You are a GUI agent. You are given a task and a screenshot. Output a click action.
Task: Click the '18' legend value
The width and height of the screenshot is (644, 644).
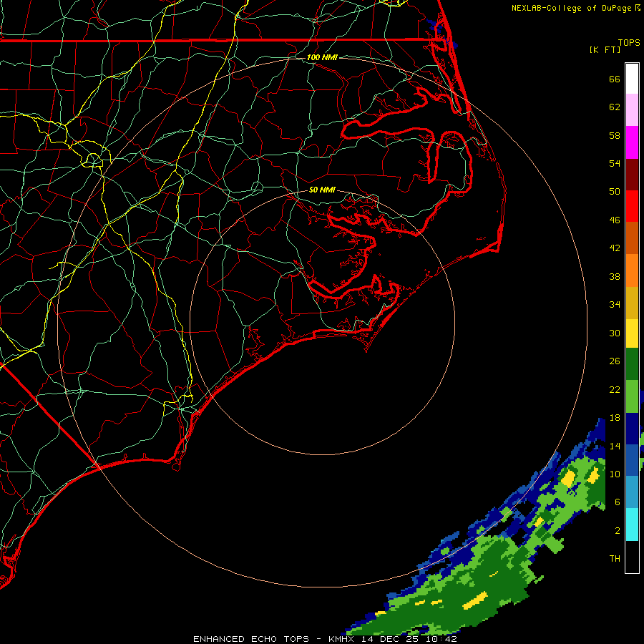615,418
